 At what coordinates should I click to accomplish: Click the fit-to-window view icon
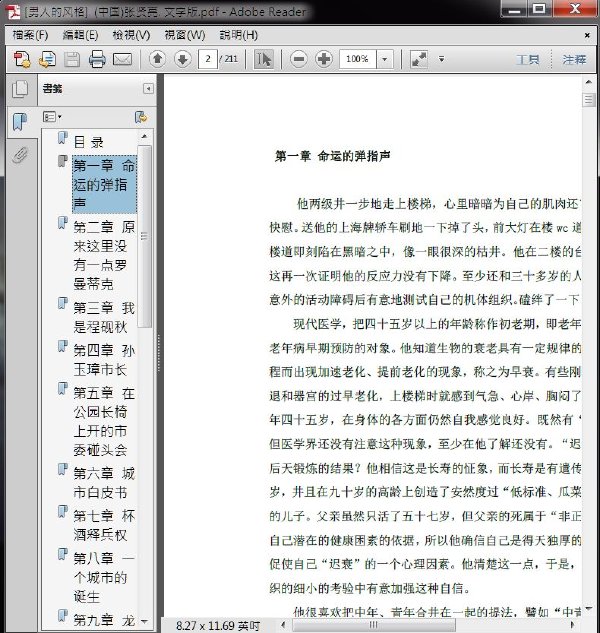click(x=419, y=59)
